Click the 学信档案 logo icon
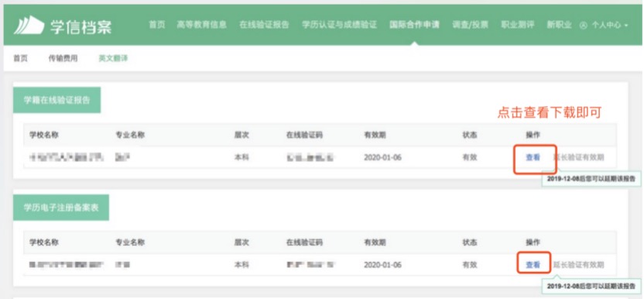 click(x=29, y=26)
